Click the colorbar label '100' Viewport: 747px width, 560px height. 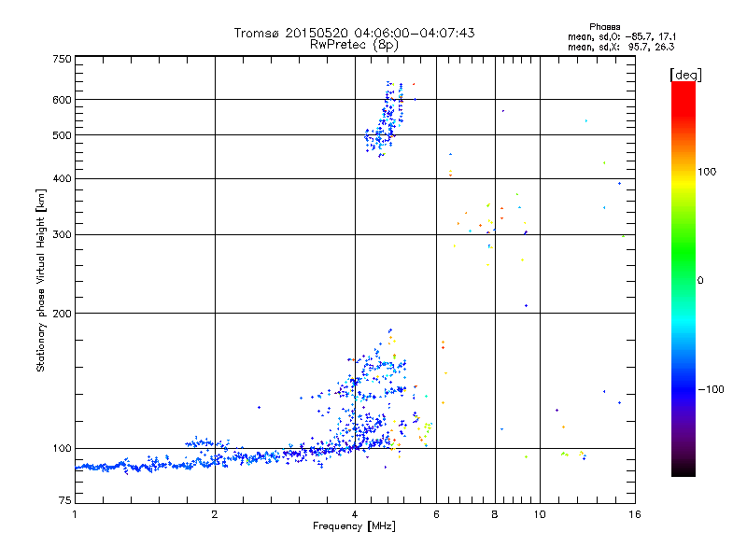point(707,172)
